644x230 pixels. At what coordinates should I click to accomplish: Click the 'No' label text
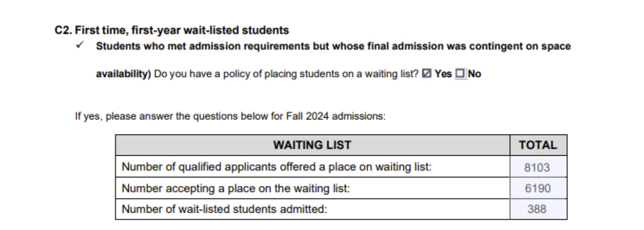pyautogui.click(x=474, y=74)
